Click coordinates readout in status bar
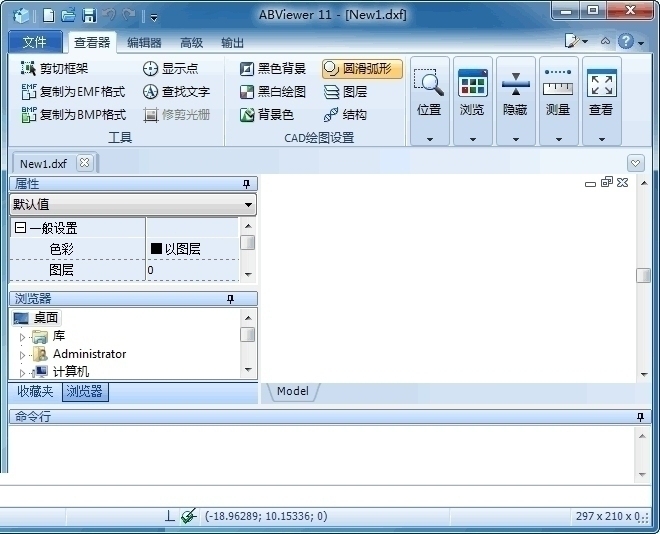Screen dimensions: 660x534 point(266,516)
